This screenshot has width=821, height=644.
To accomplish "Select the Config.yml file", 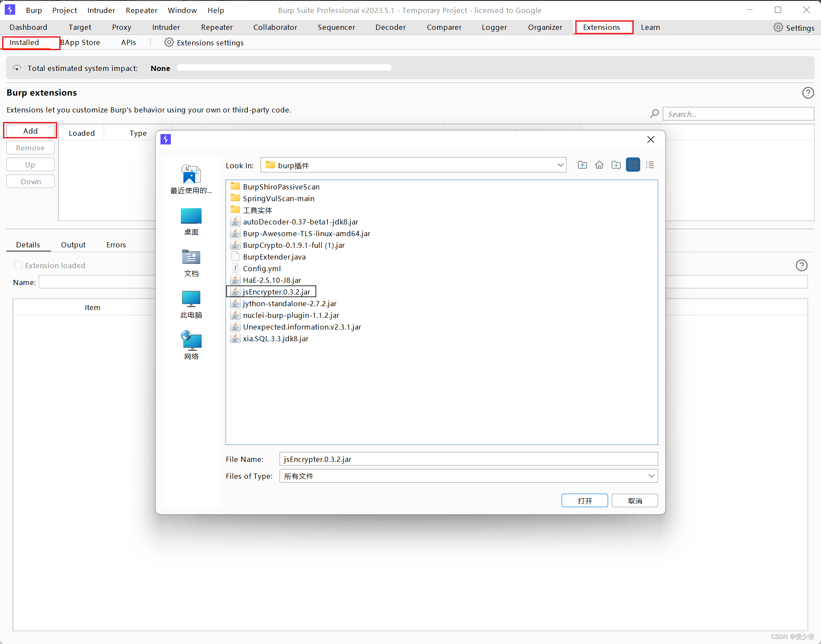I will [256, 268].
